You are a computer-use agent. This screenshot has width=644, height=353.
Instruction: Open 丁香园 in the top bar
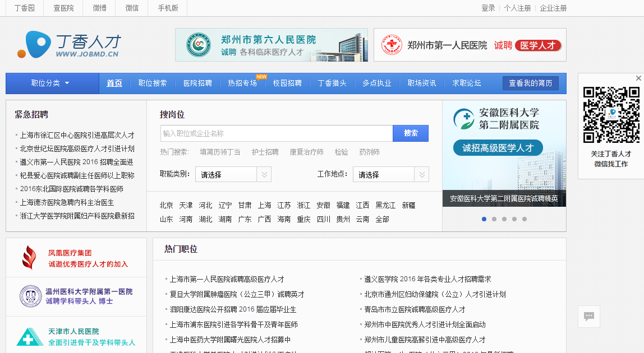(25, 8)
